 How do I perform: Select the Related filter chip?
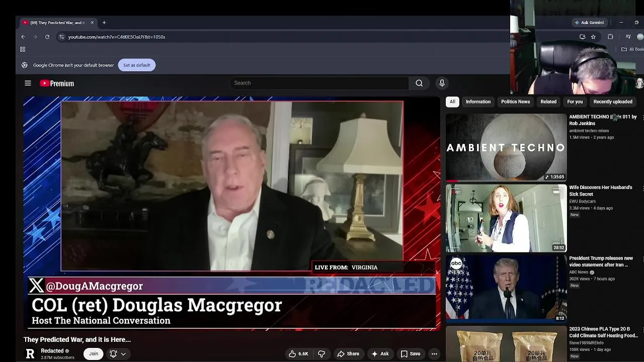[548, 102]
